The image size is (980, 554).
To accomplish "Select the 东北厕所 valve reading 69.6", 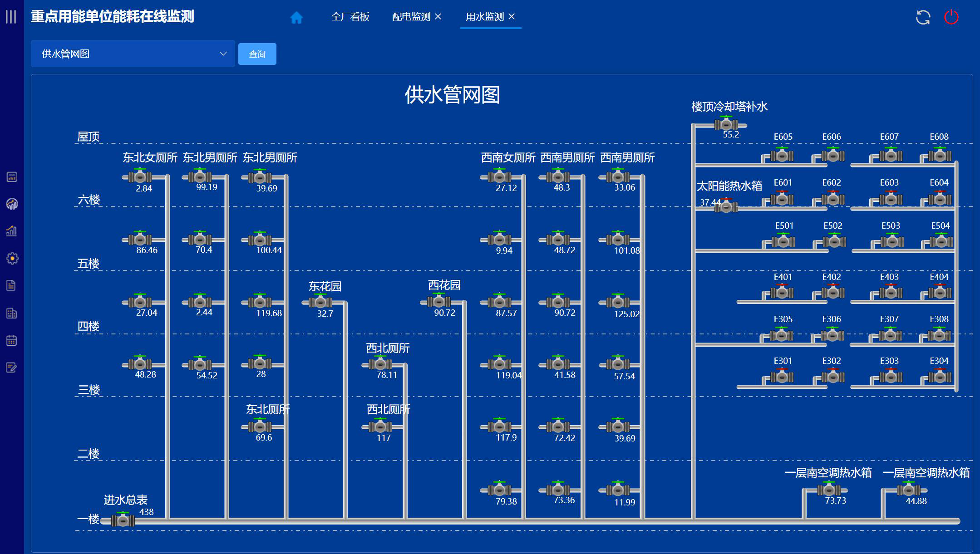I will coord(260,427).
